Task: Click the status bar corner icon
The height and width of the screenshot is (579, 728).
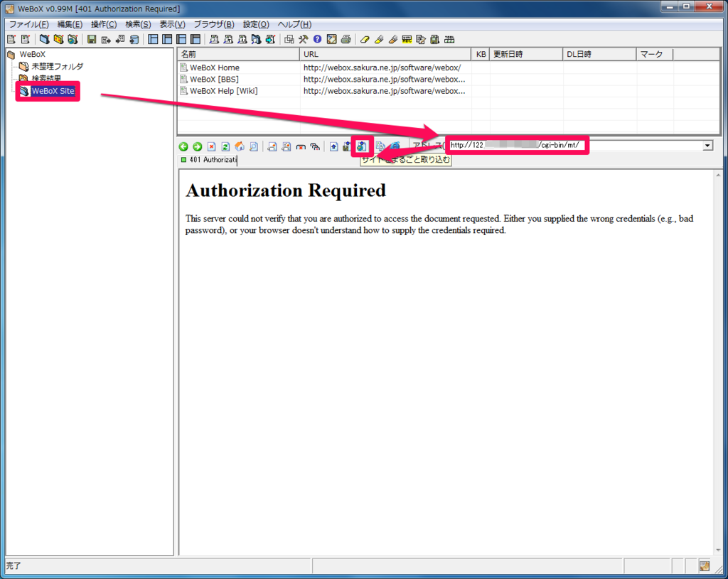Action: pos(705,566)
